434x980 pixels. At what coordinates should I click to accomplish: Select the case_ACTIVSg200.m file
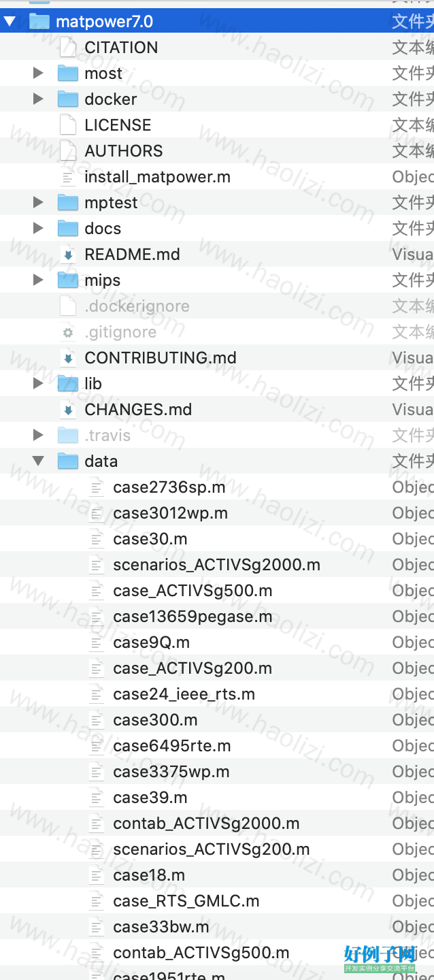pos(193,668)
